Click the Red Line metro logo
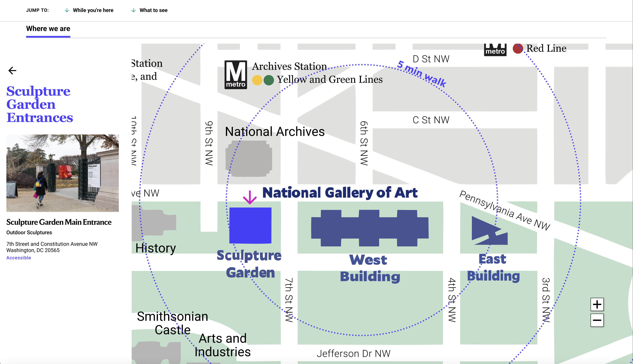This screenshot has height=364, width=633. [x=495, y=50]
